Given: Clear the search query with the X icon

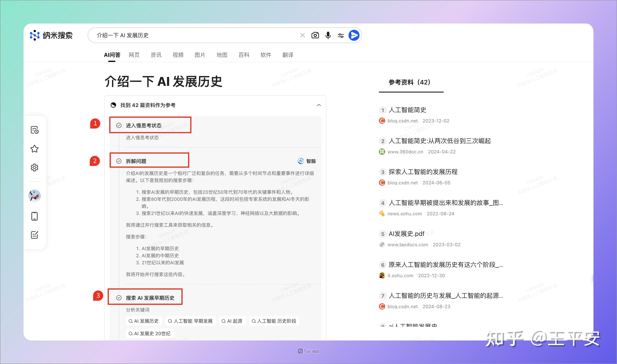Looking at the screenshot, I should [x=302, y=35].
